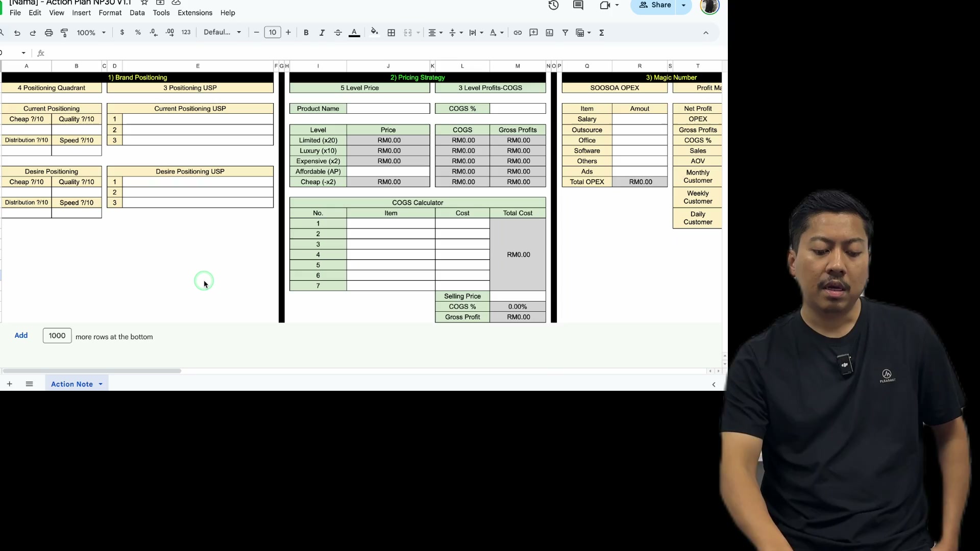Open the borders tool in toolbar
Image resolution: width=980 pixels, height=551 pixels.
[391, 33]
